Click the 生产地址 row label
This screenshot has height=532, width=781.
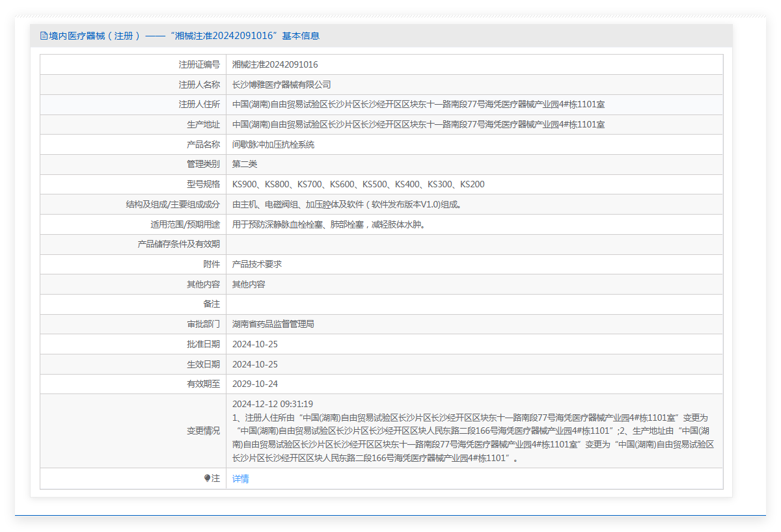(203, 124)
